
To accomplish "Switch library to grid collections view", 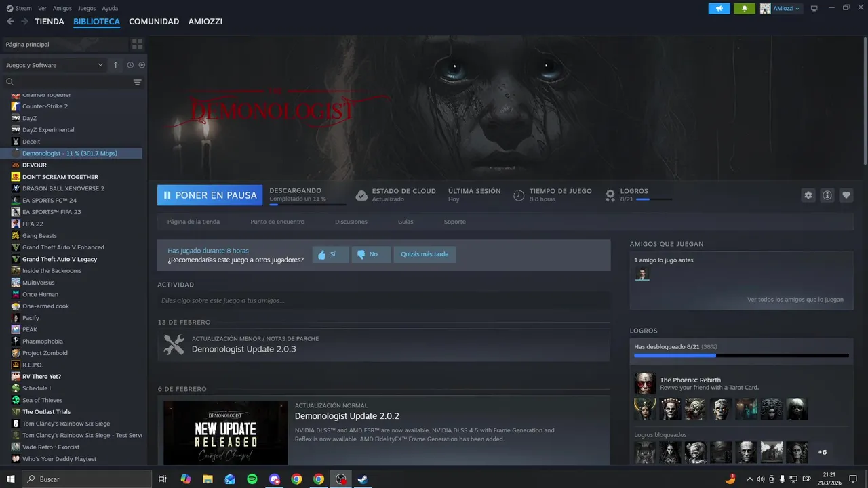I will click(x=138, y=44).
